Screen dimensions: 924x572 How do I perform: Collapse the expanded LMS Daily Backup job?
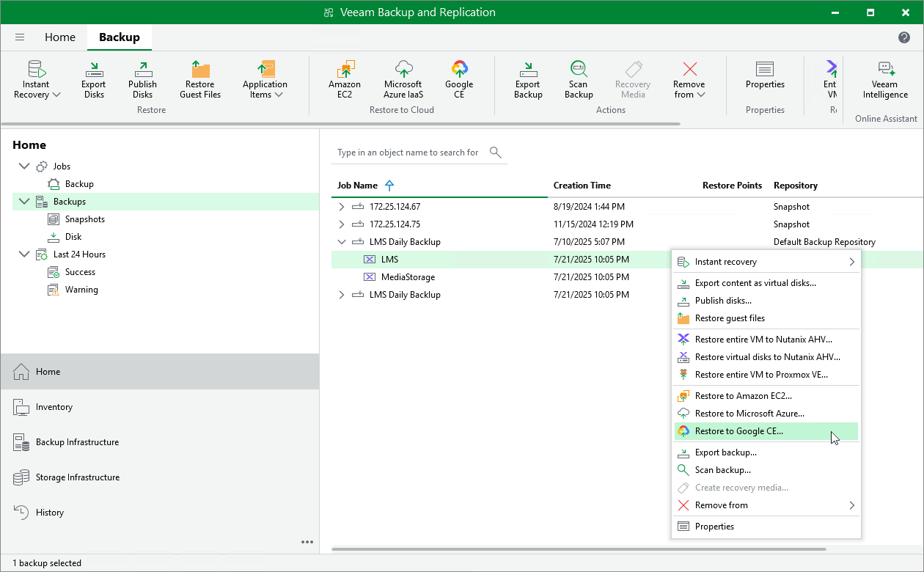click(x=341, y=242)
